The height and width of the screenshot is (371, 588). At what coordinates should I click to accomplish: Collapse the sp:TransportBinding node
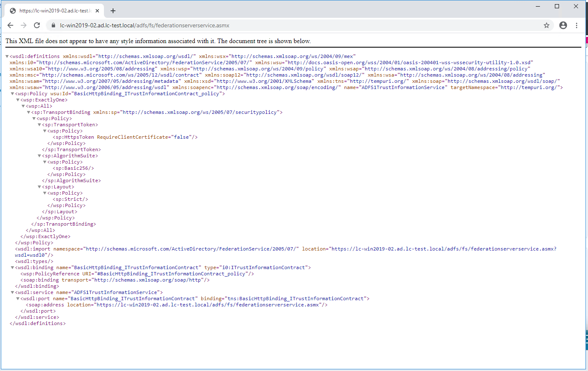[x=29, y=112]
